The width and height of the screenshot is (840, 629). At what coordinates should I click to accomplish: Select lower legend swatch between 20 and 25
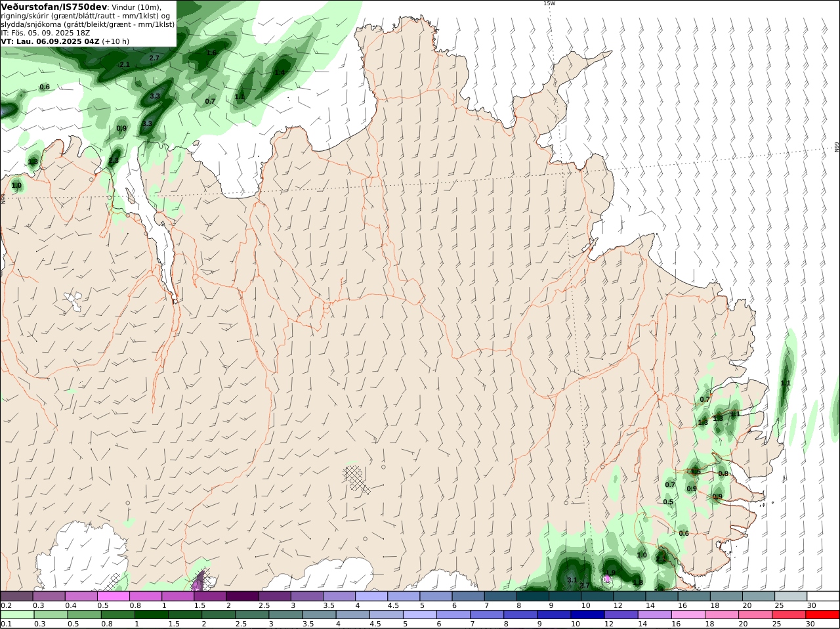point(755,615)
